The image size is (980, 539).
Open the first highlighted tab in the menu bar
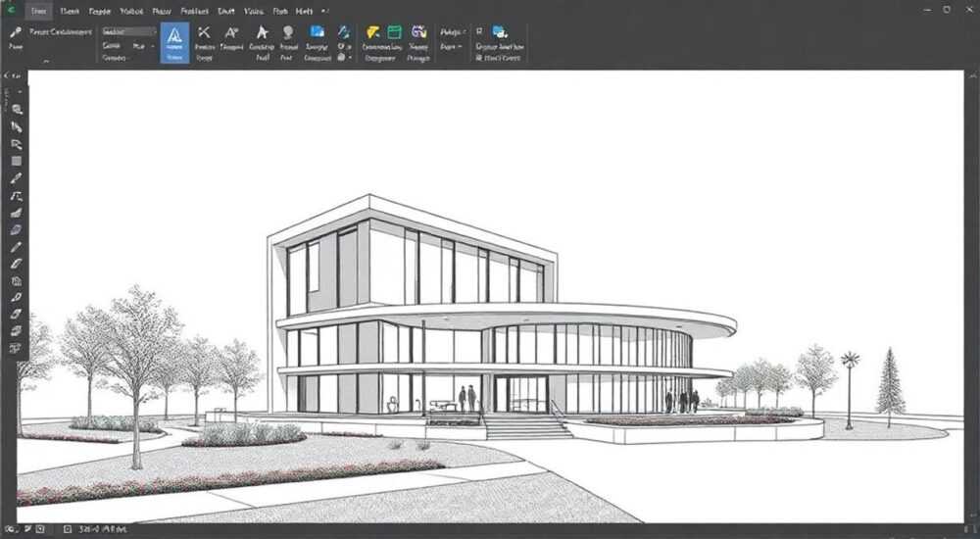(39, 11)
